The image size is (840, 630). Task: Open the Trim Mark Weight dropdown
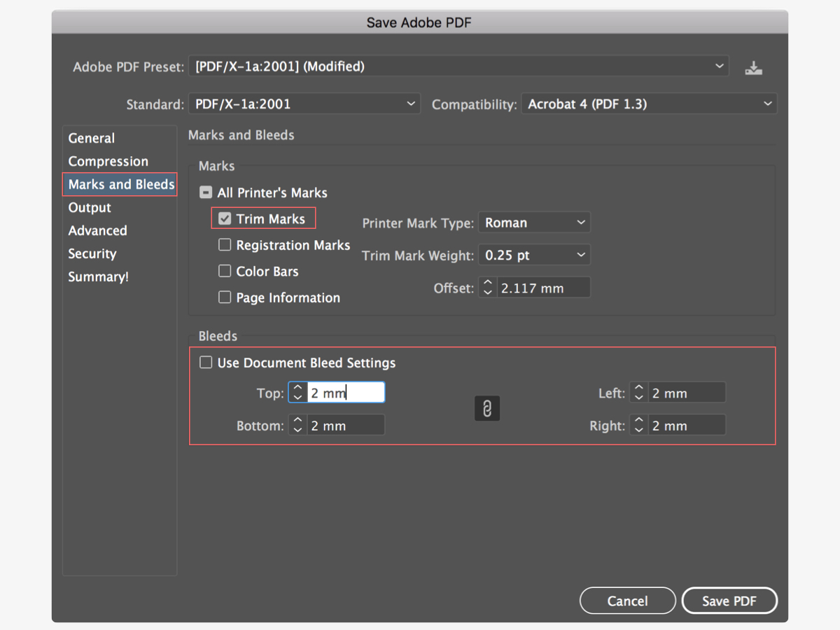(534, 255)
